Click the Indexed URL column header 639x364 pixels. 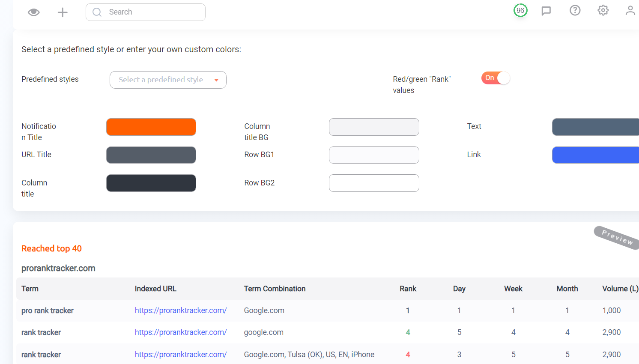[155, 289]
